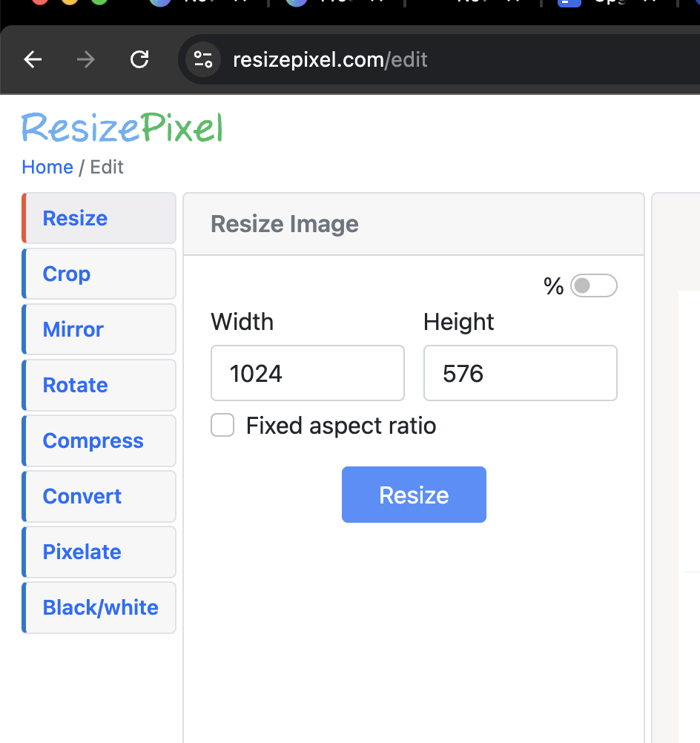Open the Crop tool tab
700x743 pixels.
[x=99, y=274]
